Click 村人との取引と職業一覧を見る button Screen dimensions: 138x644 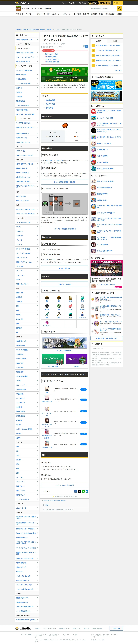(x=65, y=182)
